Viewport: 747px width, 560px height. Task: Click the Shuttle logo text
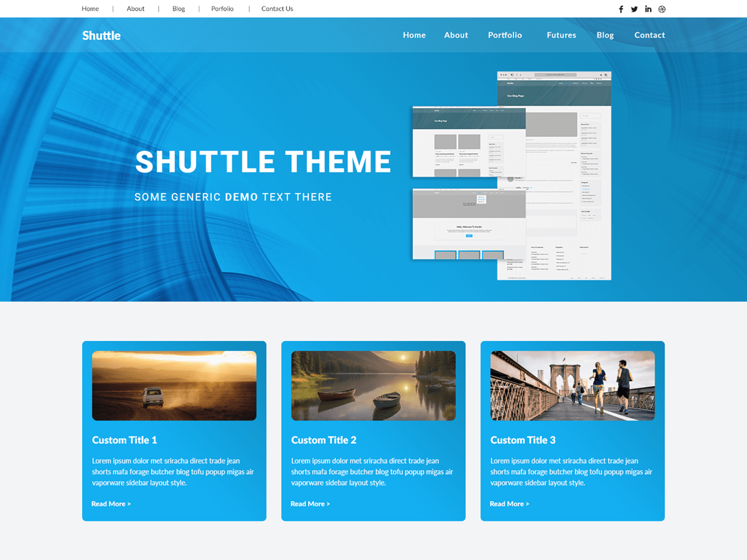(101, 35)
